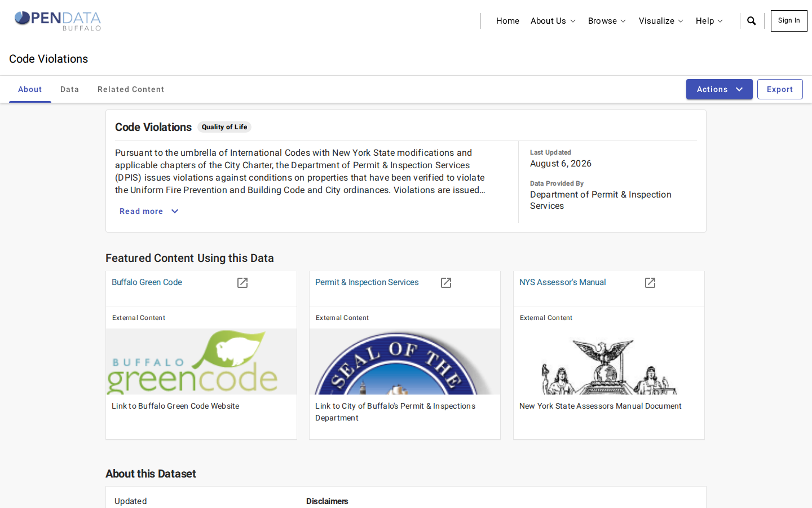Open the search magnifier icon
This screenshot has width=812, height=508.
point(751,21)
